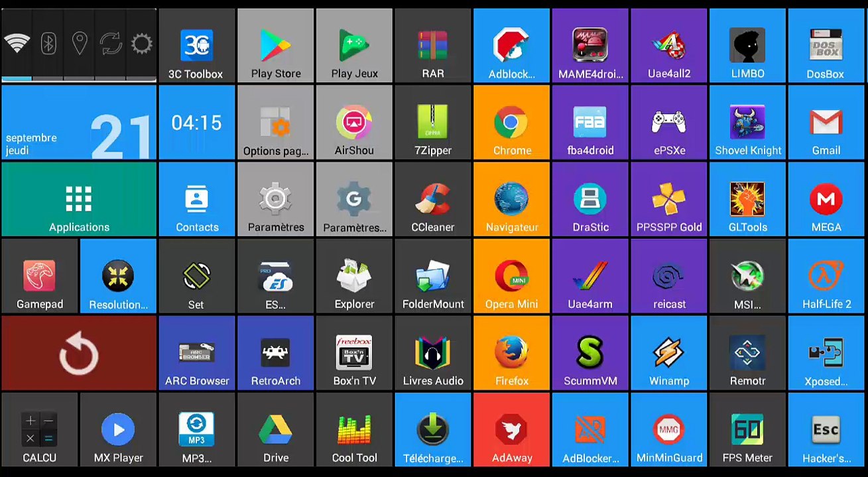Open the CALCU calculator
Screen dimensions: 868x477
pos(40,430)
